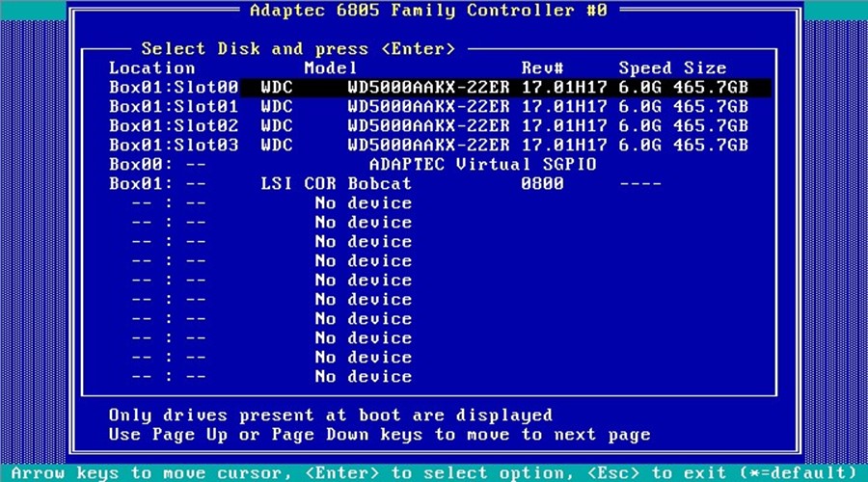Click the Speed column header
Screen dimensions: 868x482
pyautogui.click(x=644, y=68)
